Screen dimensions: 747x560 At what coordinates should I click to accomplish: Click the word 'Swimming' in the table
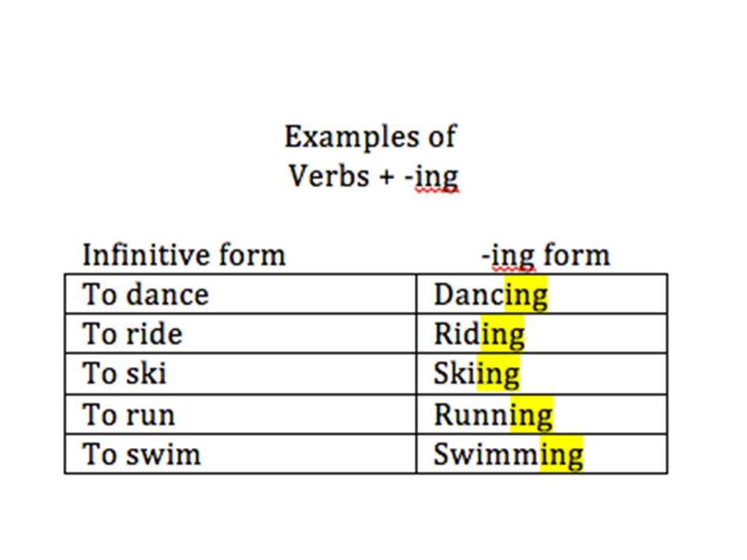pyautogui.click(x=508, y=456)
